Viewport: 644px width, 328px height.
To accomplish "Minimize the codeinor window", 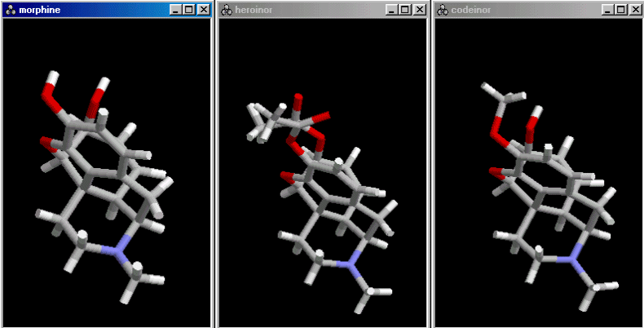I will (609, 10).
